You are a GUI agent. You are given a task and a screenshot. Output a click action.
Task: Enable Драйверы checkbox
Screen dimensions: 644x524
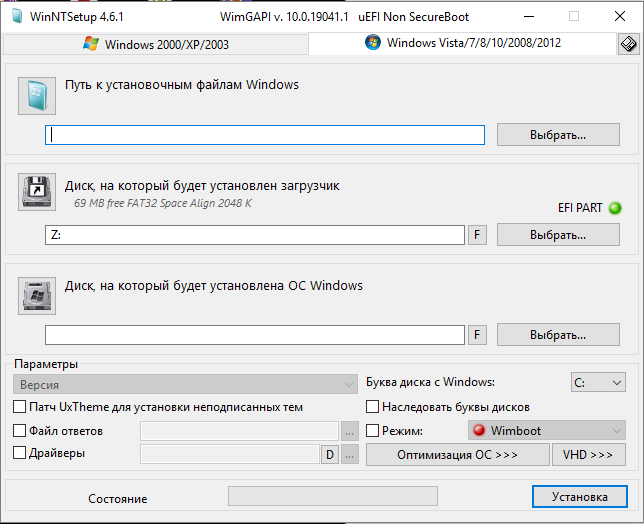tap(20, 453)
